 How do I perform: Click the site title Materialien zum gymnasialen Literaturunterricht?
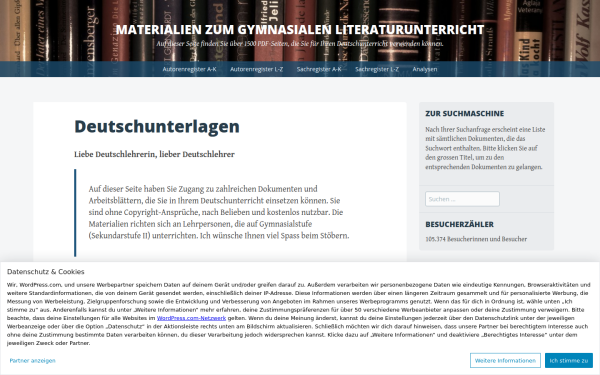(x=300, y=29)
